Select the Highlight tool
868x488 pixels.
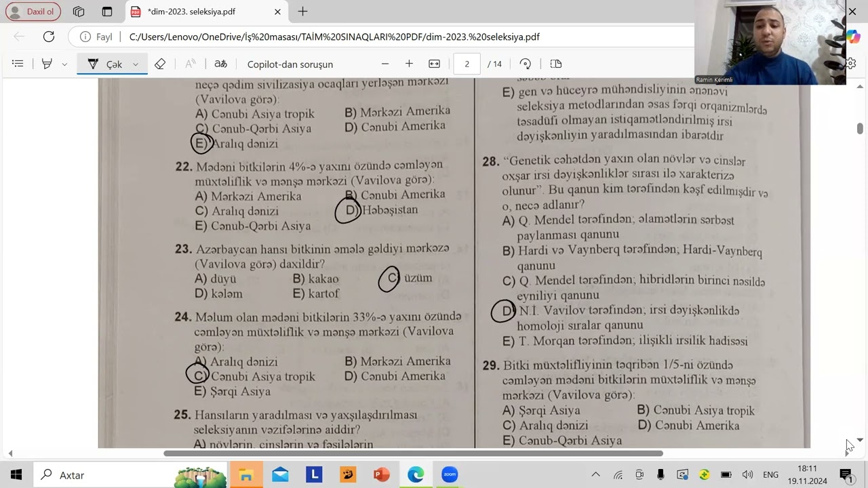tap(47, 64)
